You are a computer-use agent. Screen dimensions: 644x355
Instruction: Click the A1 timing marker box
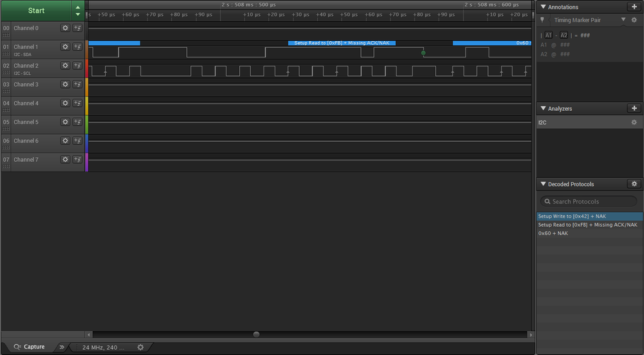click(x=549, y=35)
